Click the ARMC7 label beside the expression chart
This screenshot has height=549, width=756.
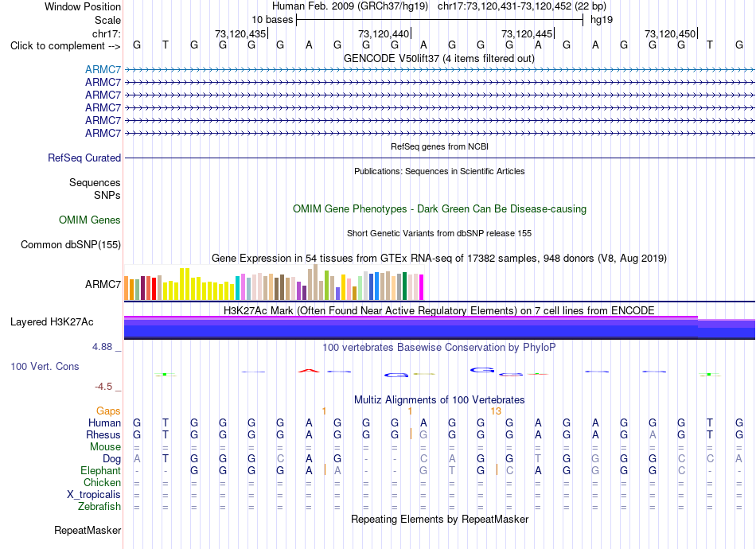103,284
